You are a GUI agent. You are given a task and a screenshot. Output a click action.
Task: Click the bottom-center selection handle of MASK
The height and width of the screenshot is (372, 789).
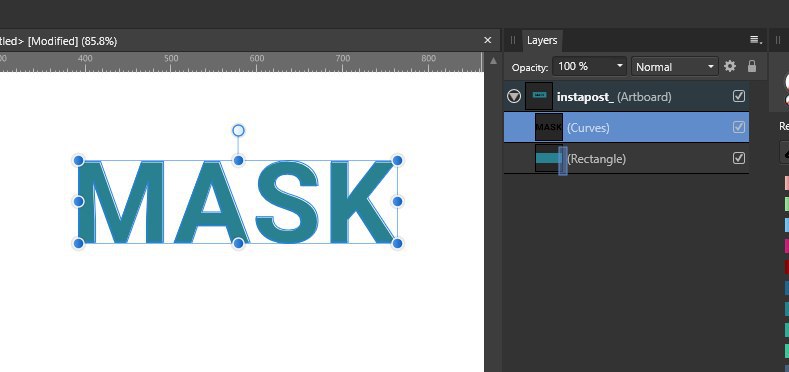239,244
